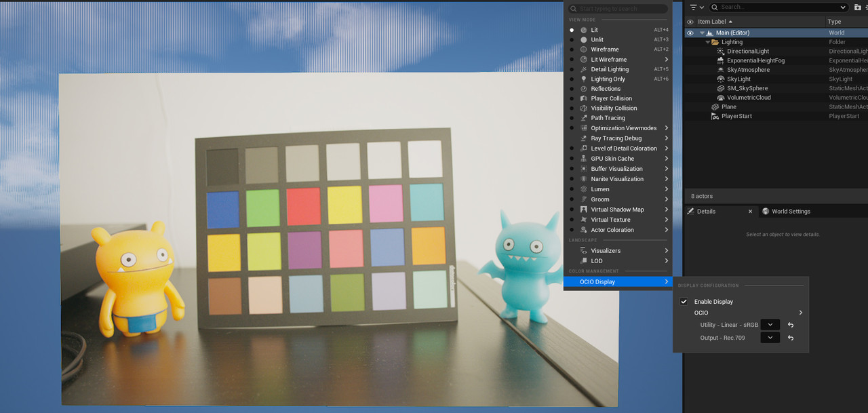Click the add folder icon in Outliner
The height and width of the screenshot is (413, 868).
click(859, 7)
